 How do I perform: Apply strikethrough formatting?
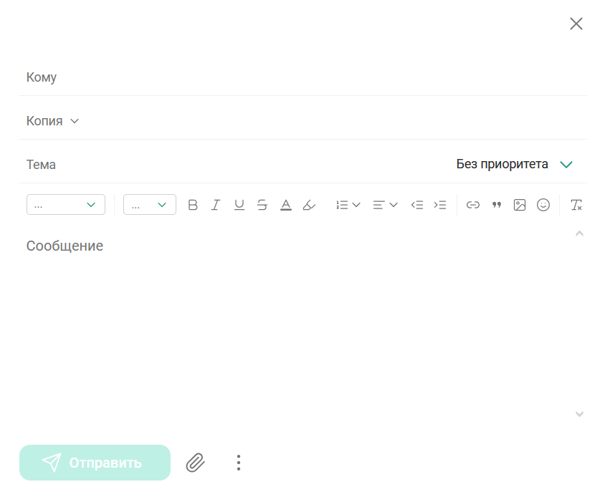(x=262, y=205)
